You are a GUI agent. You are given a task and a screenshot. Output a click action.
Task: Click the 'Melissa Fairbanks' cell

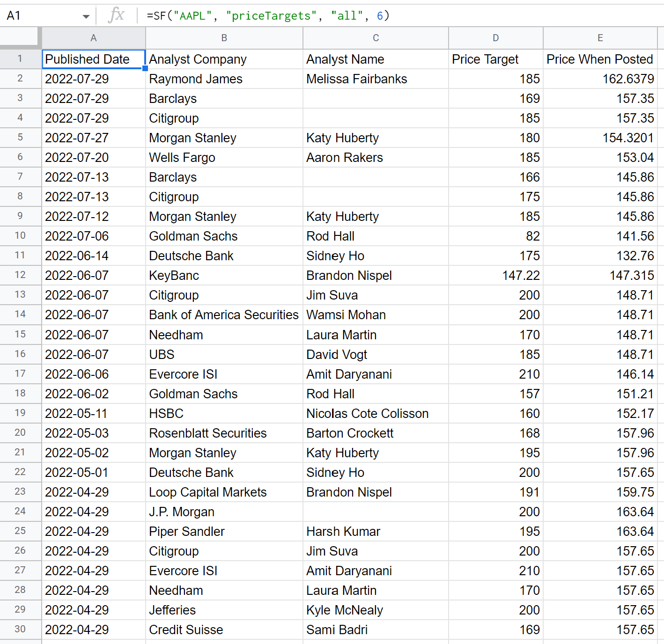pos(376,79)
